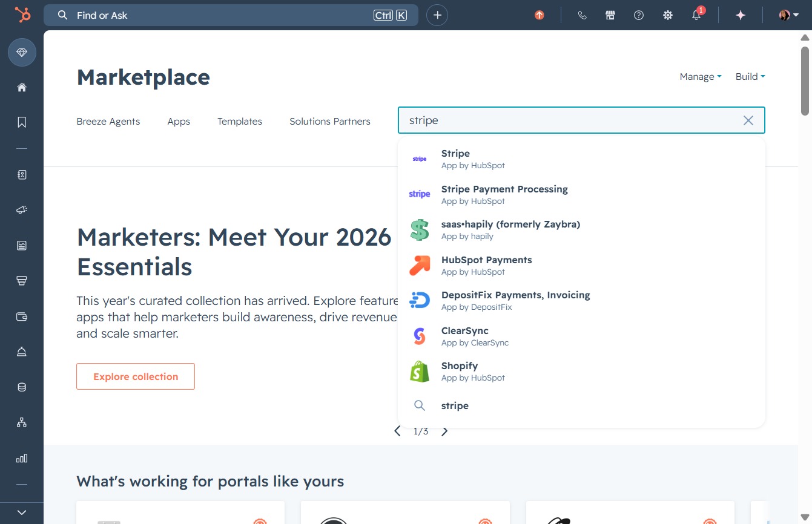Open the Manage dropdown

701,76
